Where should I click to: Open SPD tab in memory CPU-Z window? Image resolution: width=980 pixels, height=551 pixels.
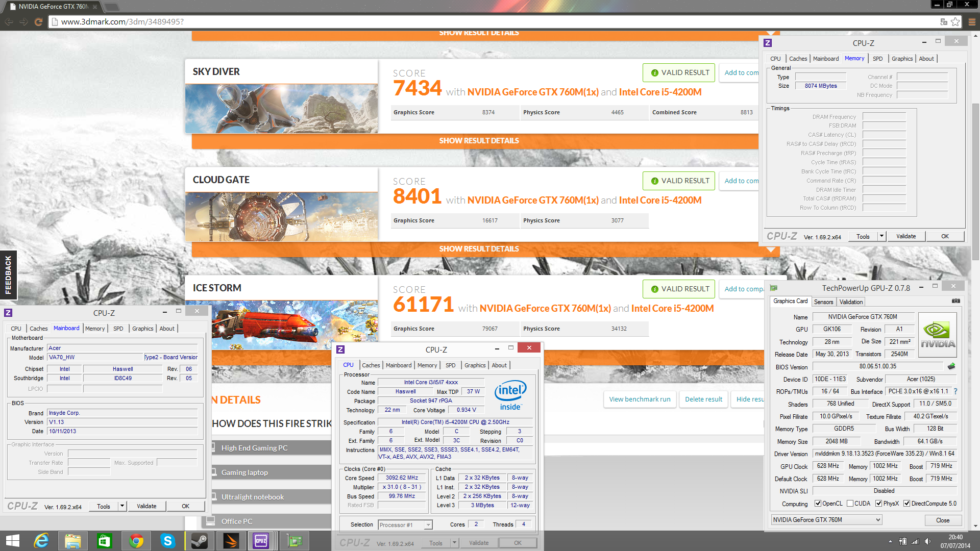[877, 59]
